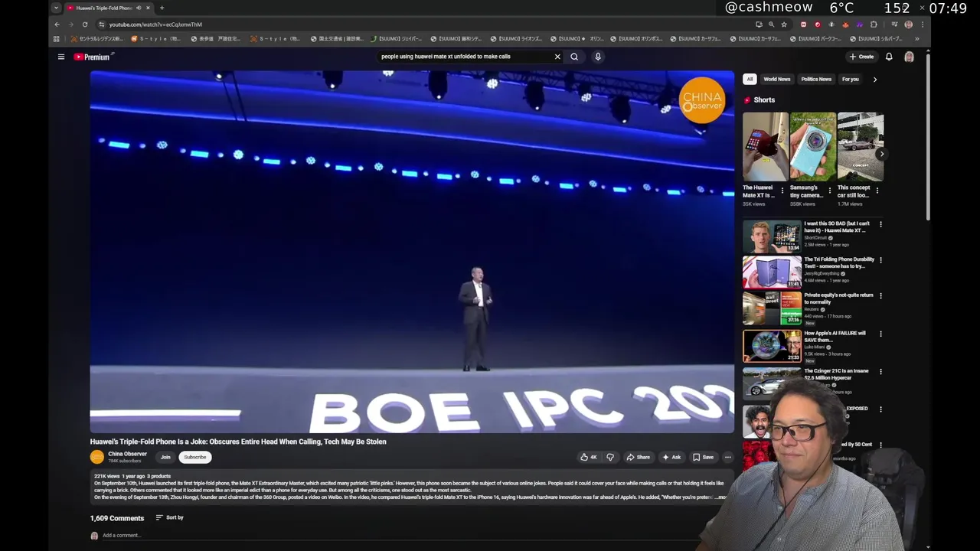Open options for Private equity video
This screenshot has width=980, height=551.
pos(880,296)
